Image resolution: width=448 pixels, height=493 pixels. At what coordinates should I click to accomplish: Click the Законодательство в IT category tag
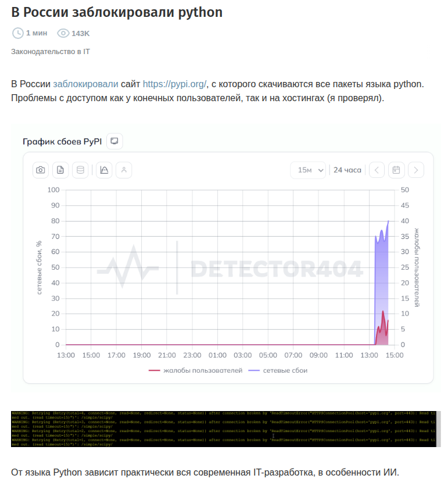click(x=51, y=52)
